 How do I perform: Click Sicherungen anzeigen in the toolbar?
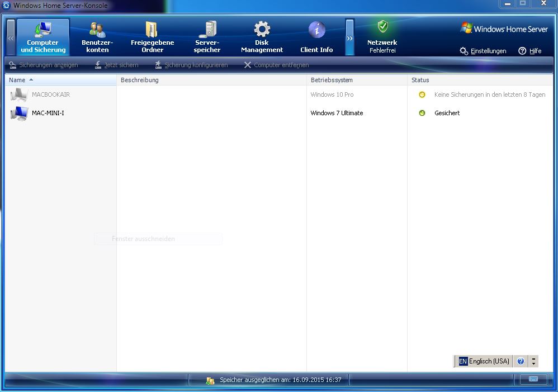pos(44,65)
